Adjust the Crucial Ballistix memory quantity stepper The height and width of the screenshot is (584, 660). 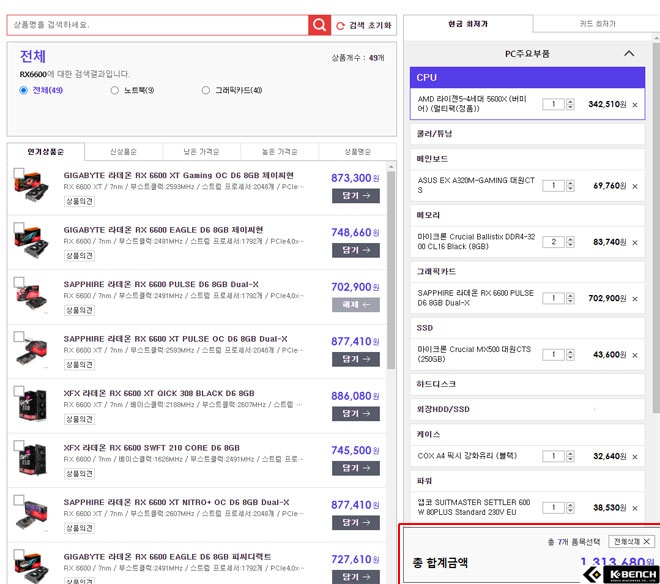570,242
